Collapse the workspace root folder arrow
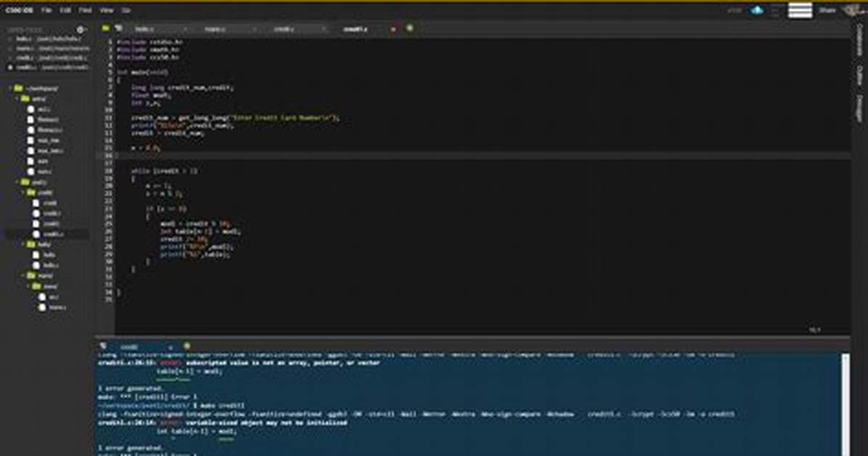Screen dimensions: 868x456 tap(10, 88)
